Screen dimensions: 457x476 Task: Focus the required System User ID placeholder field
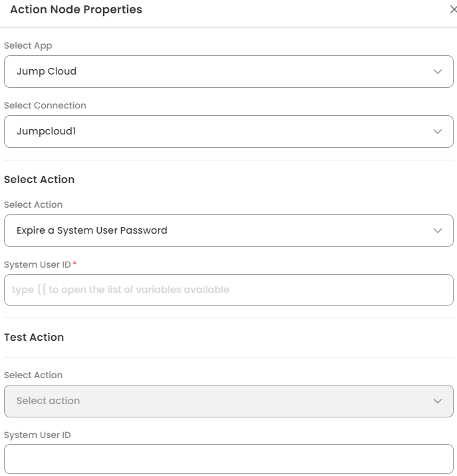point(228,290)
